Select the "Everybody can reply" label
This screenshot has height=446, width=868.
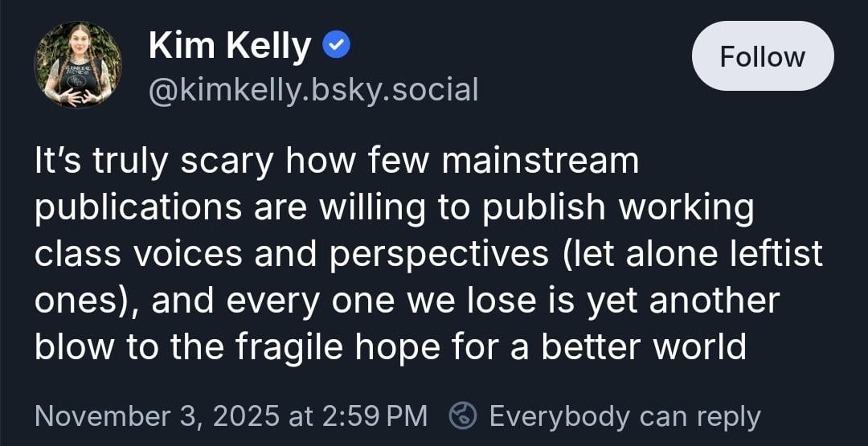pyautogui.click(x=624, y=415)
